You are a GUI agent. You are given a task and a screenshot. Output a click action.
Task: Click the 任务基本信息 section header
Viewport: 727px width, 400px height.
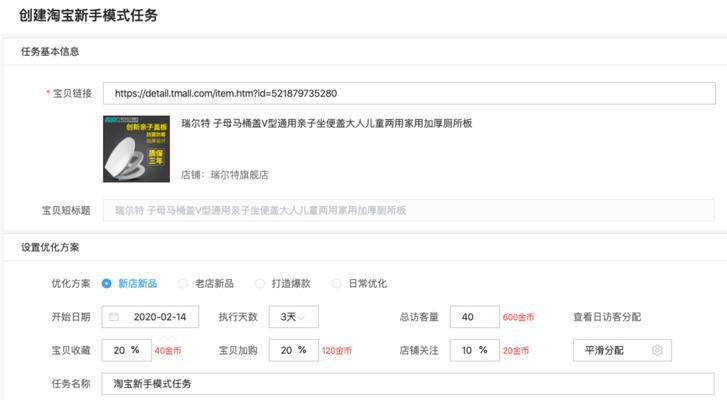click(x=50, y=51)
